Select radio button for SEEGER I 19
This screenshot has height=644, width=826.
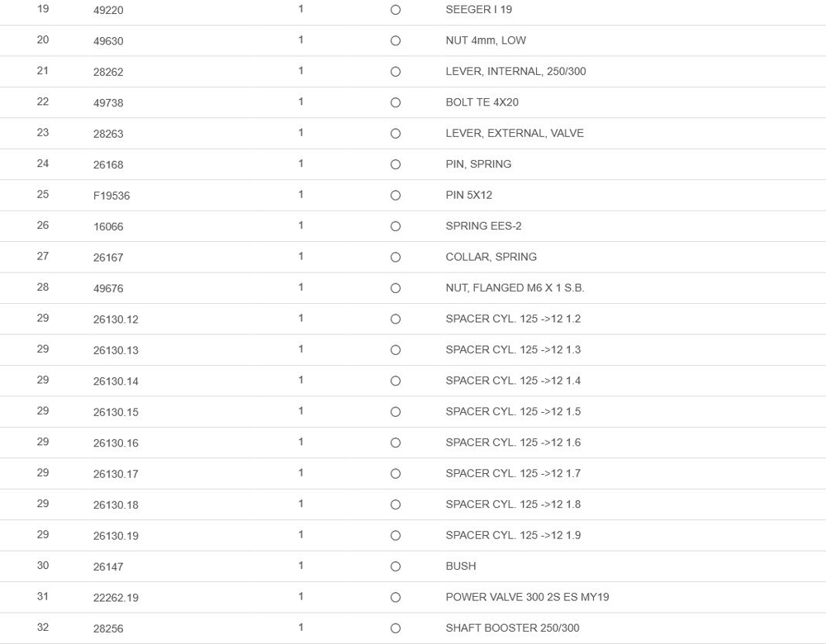396,10
